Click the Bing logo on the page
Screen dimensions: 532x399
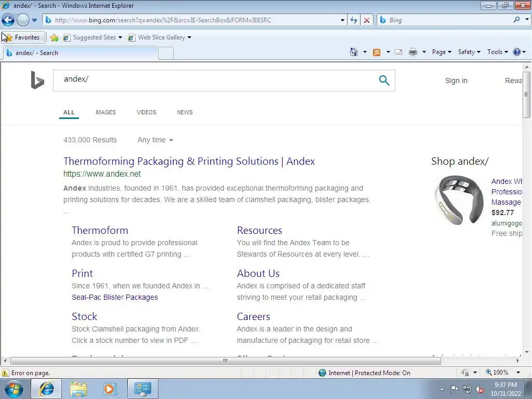tap(37, 80)
